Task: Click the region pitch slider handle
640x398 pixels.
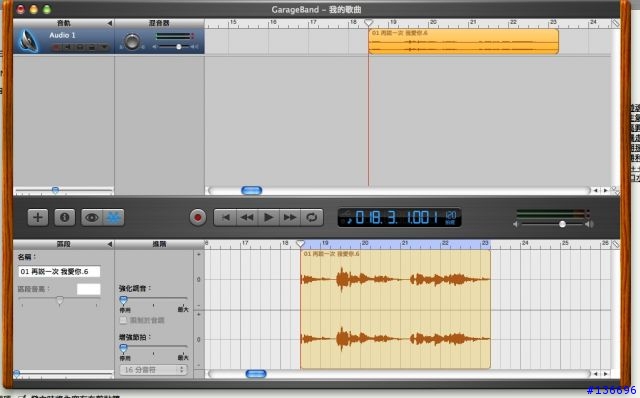Action: 60,301
